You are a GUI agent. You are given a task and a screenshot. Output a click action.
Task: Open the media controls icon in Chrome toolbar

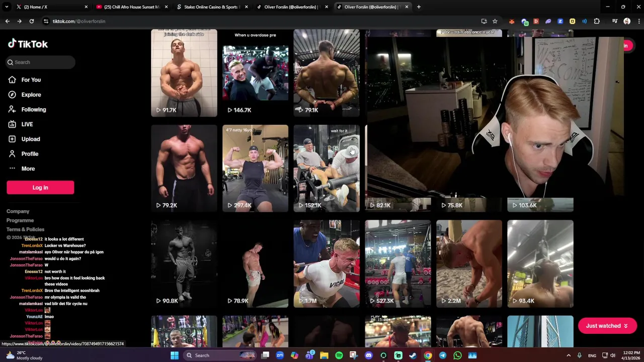(x=615, y=21)
